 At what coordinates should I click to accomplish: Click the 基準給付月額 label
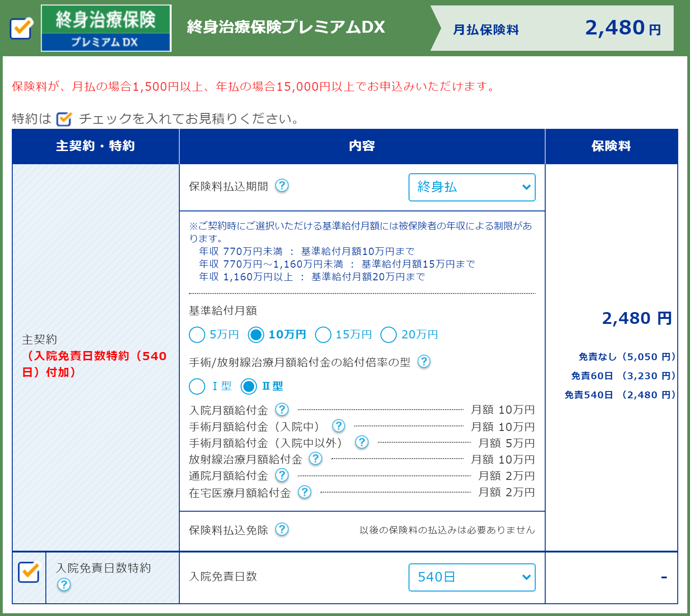point(223,311)
